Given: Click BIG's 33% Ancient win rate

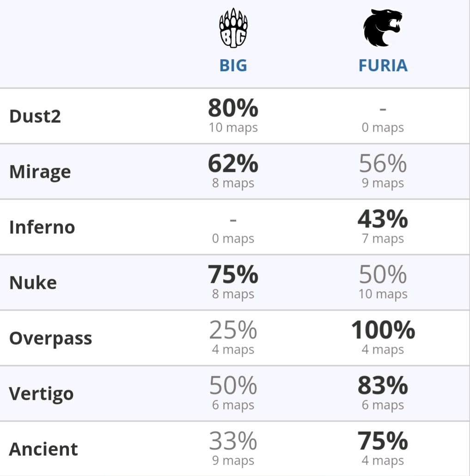Looking at the screenshot, I should [x=233, y=441].
